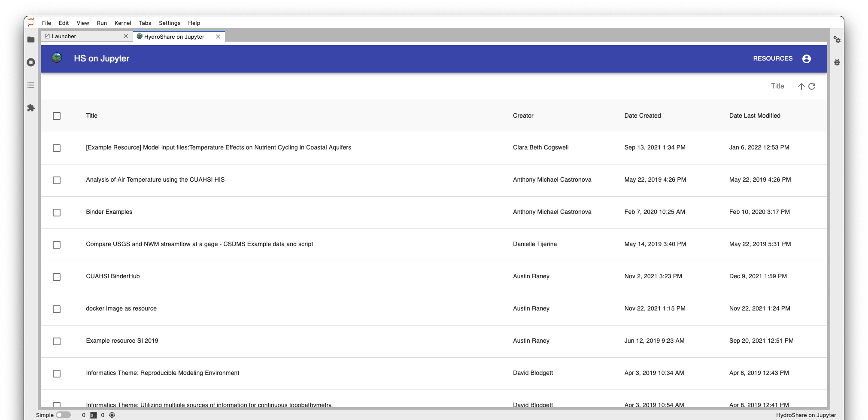This screenshot has height=420, width=868.
Task: Open docker image as resource title
Action: click(x=121, y=308)
